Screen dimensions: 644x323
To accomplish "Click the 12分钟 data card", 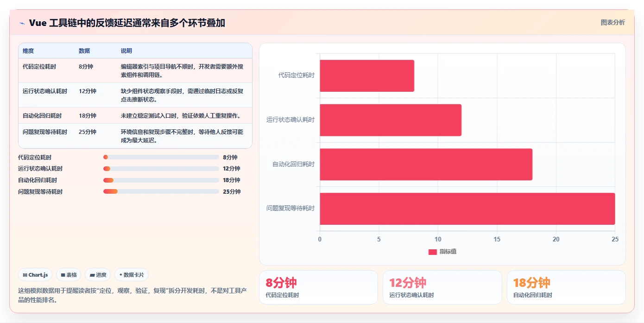I will pyautogui.click(x=442, y=287).
